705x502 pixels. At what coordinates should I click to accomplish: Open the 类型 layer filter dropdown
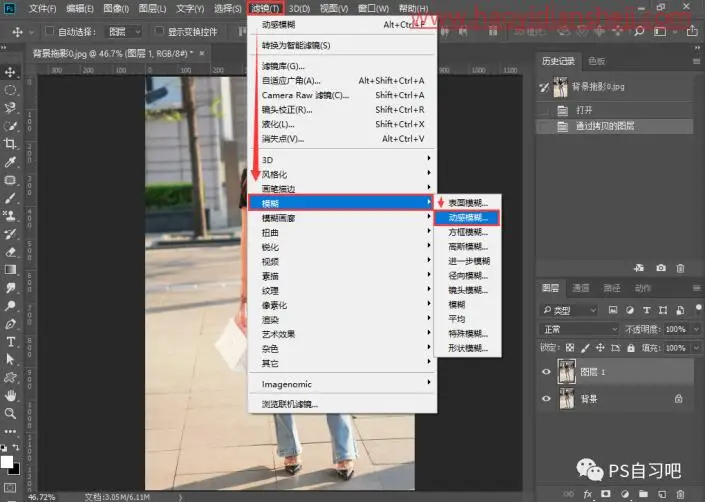point(569,310)
